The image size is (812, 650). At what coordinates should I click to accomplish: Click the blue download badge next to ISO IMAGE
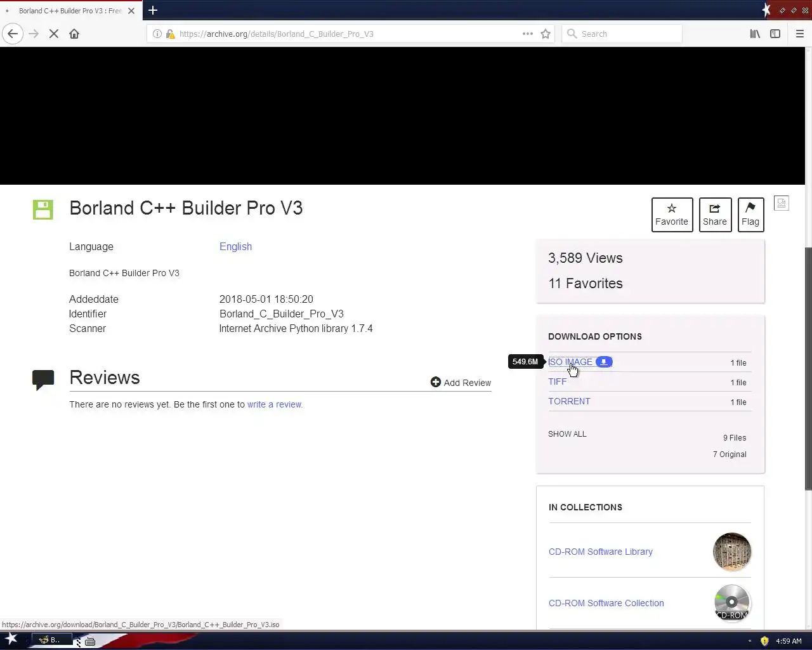point(604,362)
